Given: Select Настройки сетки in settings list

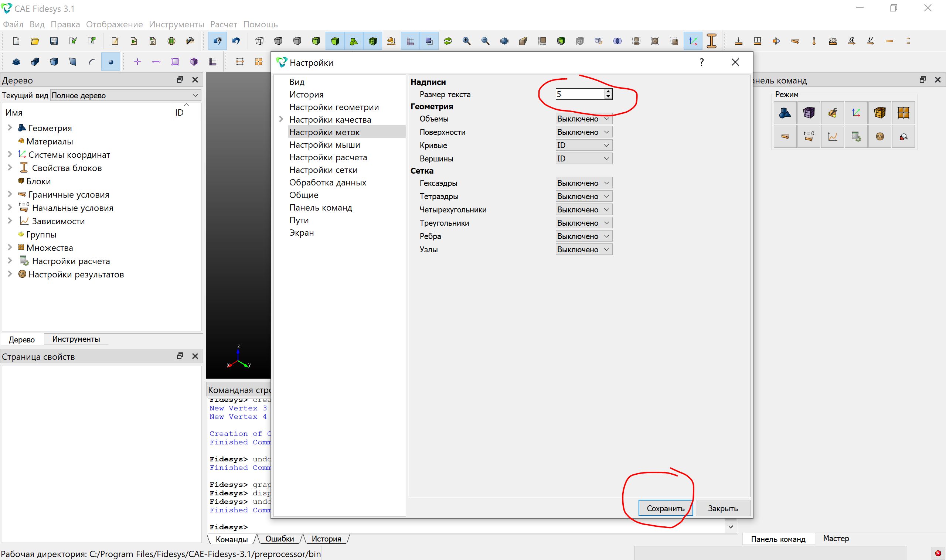Looking at the screenshot, I should click(323, 170).
